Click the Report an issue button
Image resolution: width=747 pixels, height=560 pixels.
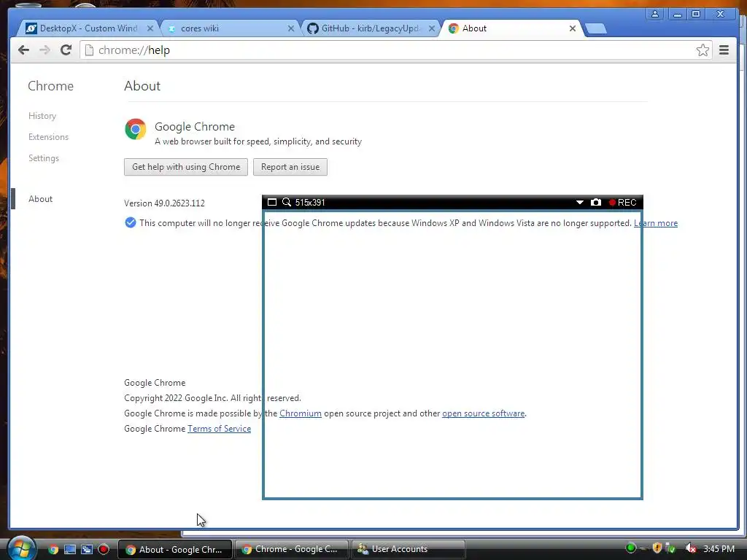[290, 167]
